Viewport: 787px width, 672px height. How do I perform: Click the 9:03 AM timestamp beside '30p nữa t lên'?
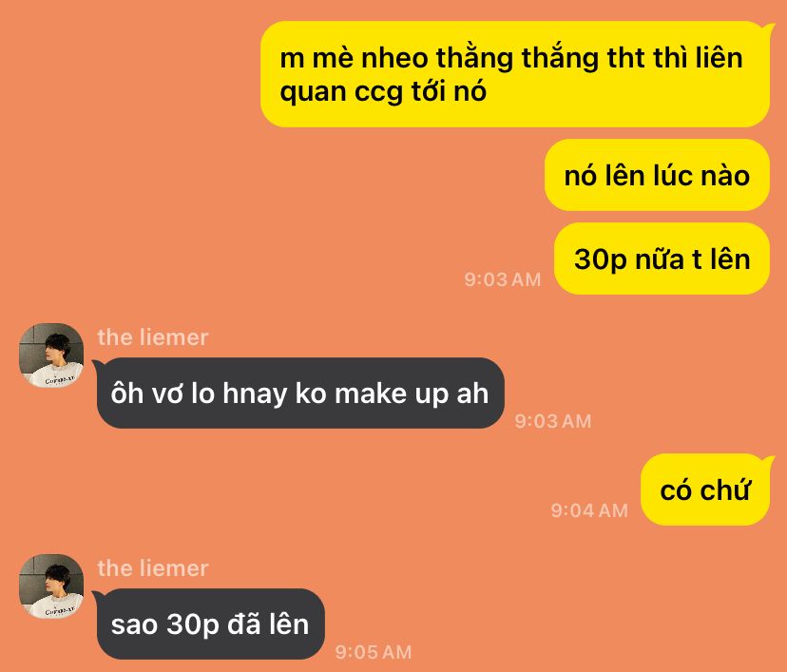tap(503, 279)
